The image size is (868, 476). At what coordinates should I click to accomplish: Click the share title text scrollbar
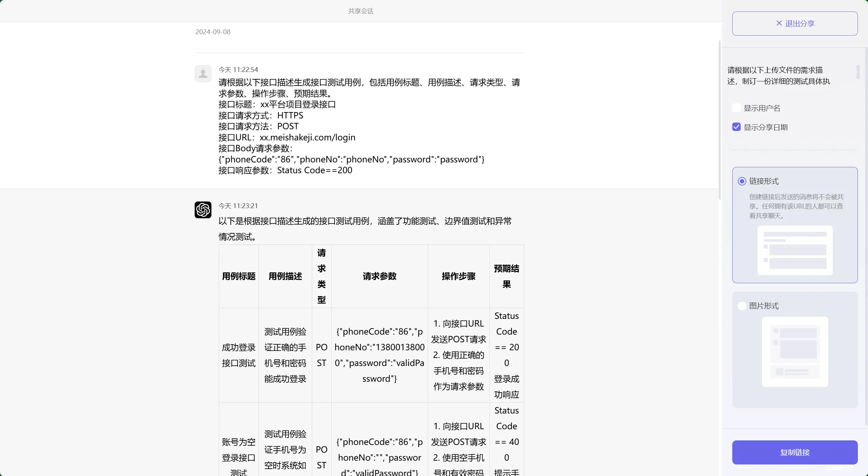coord(858,72)
